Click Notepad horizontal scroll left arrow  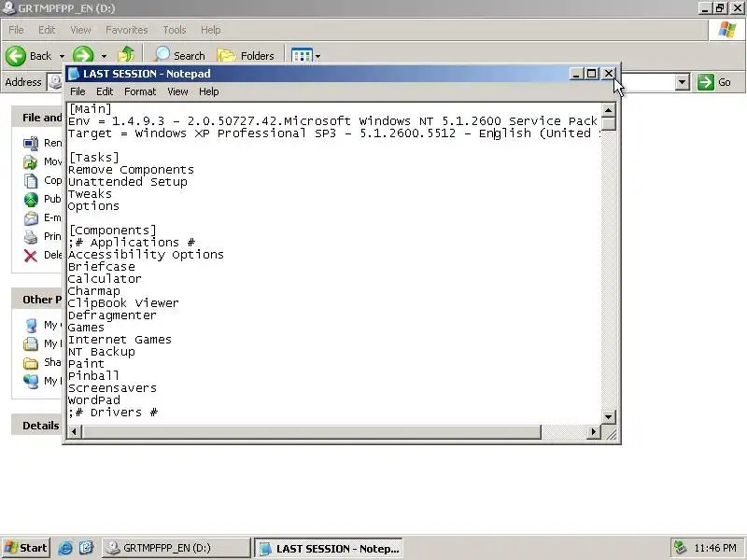[x=74, y=432]
